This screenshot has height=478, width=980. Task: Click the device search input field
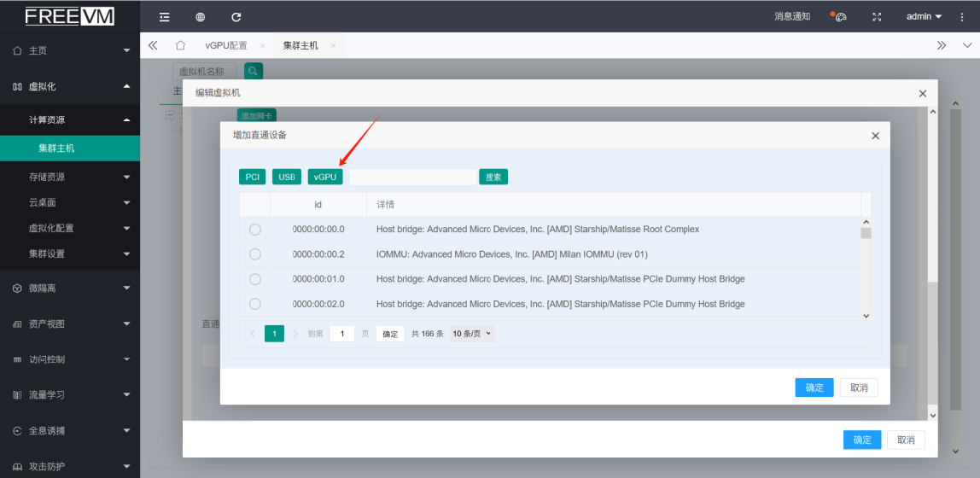[x=412, y=177]
